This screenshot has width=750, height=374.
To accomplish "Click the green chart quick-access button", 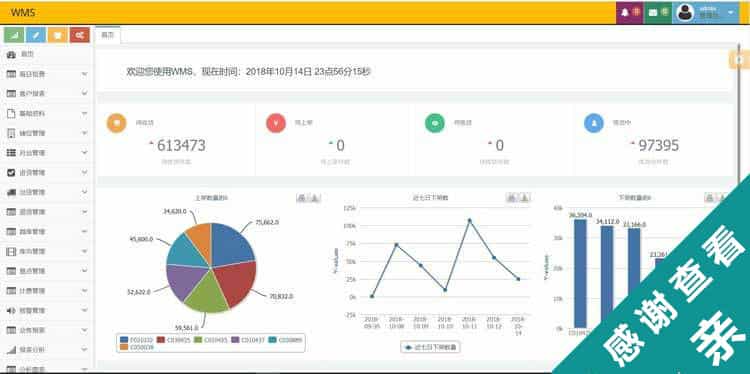I will pos(14,35).
